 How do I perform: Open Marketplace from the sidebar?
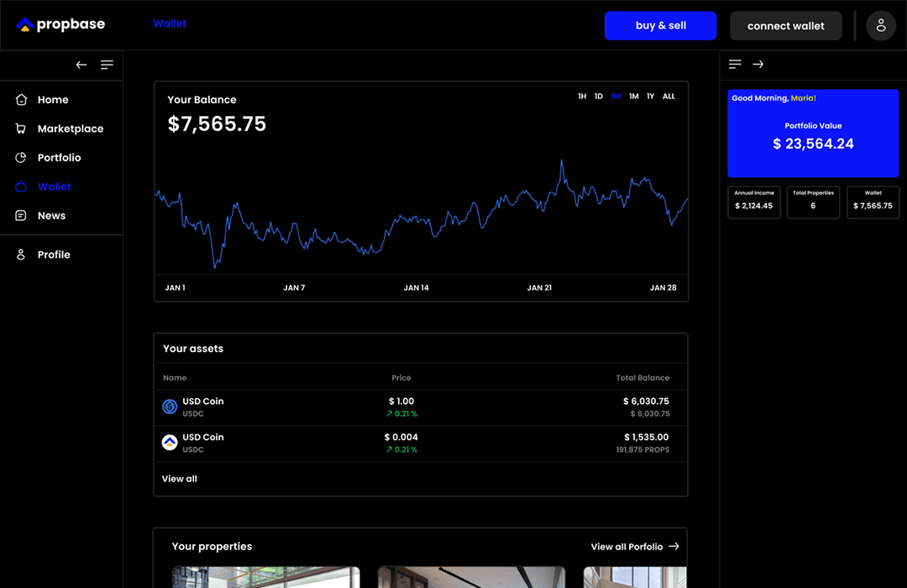coord(70,129)
